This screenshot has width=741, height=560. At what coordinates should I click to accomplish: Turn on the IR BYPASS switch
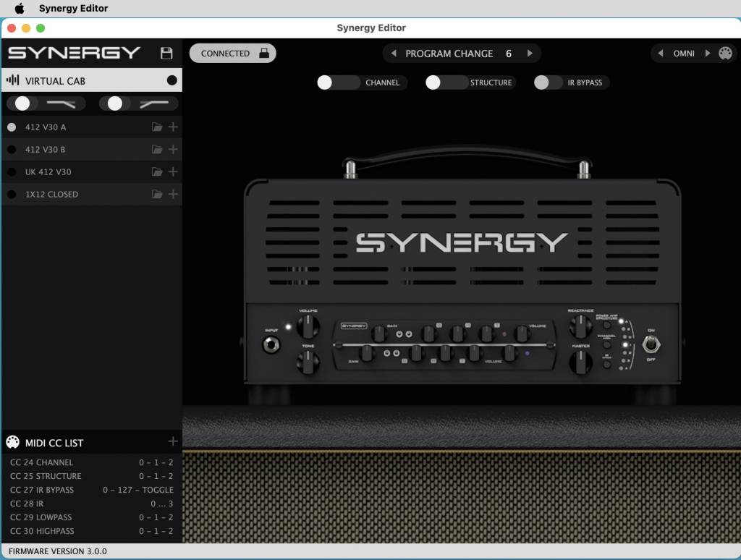coord(547,82)
